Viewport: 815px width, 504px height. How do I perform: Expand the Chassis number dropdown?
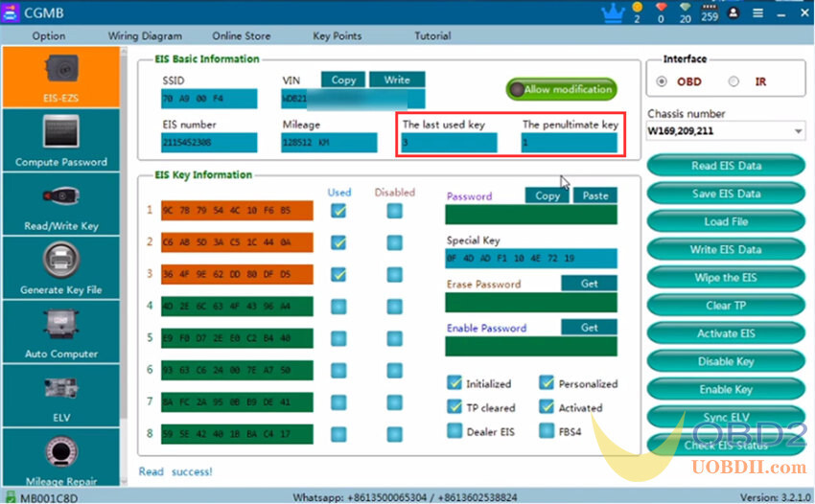(798, 131)
